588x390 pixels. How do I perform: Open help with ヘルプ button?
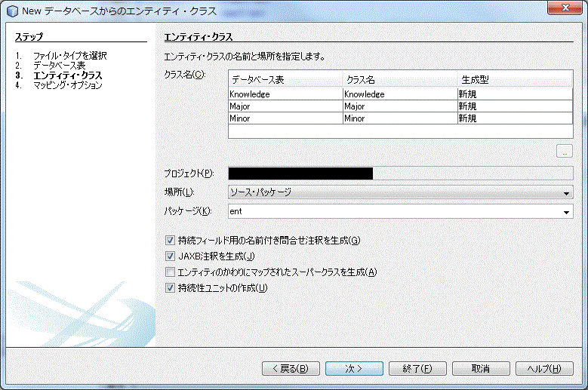pos(544,369)
